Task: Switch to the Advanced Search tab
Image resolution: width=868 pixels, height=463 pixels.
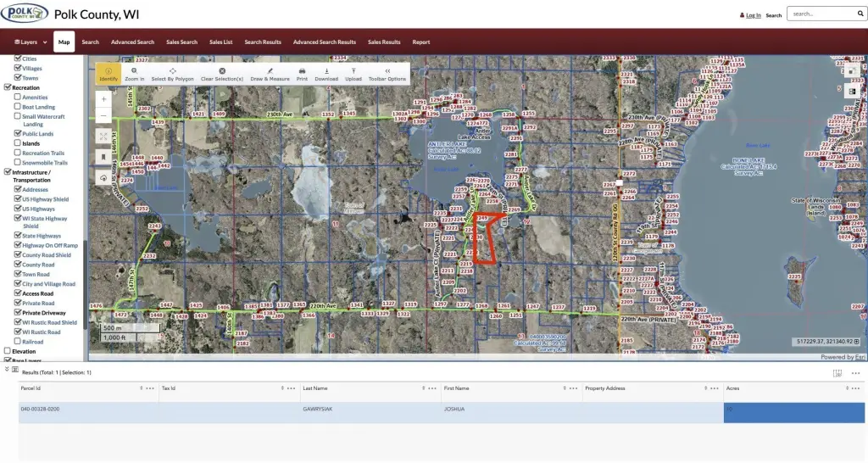Action: tap(132, 42)
